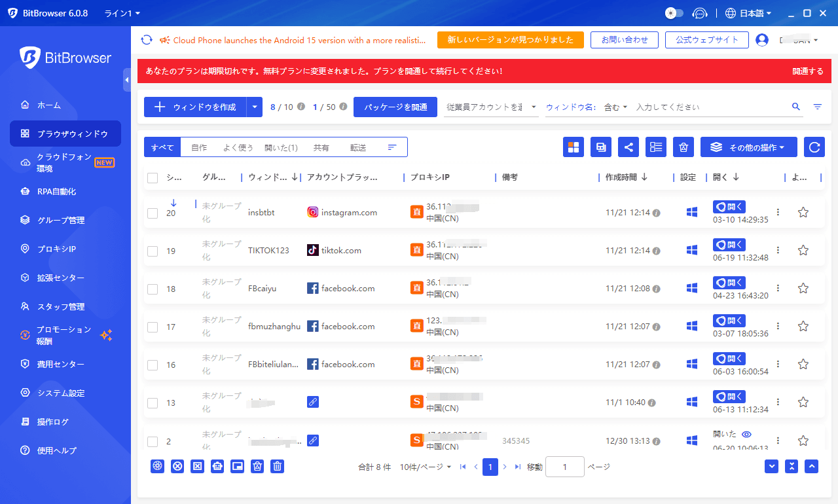Click the list view layout icon
838x504 pixels.
[x=656, y=147]
